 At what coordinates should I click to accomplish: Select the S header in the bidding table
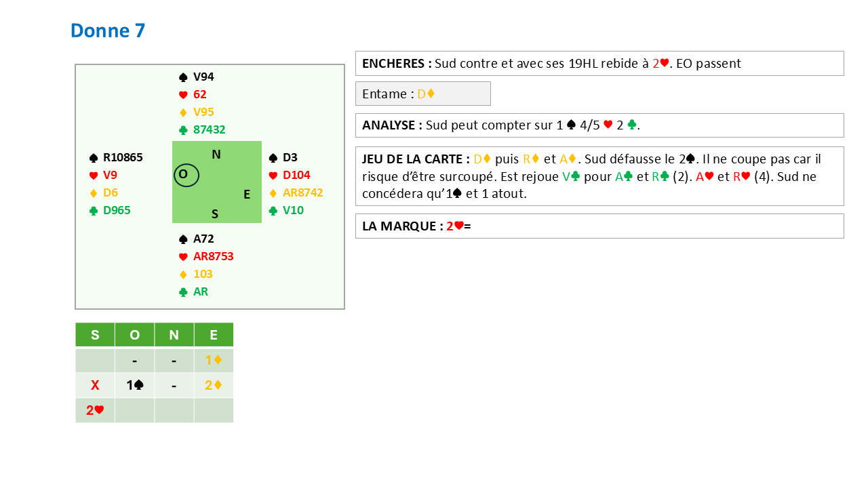click(x=95, y=335)
